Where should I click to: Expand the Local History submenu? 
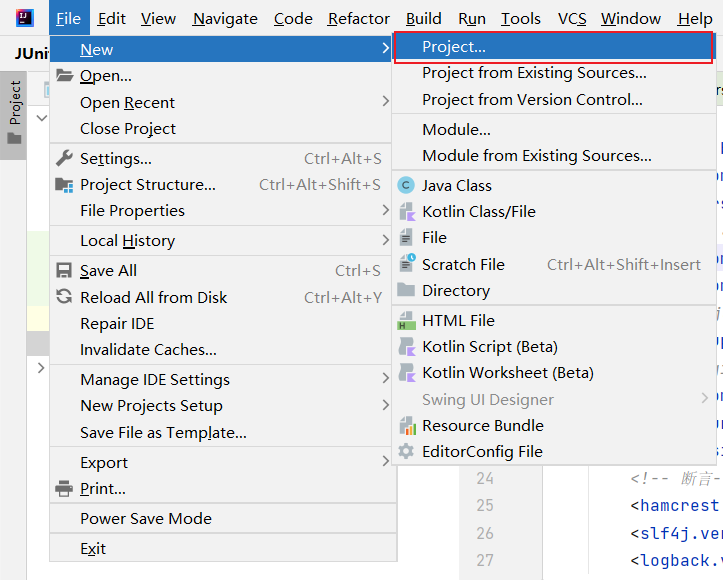pos(385,241)
